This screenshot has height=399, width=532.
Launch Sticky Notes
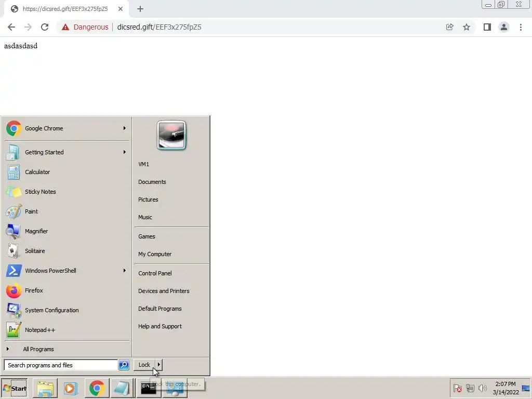(x=67, y=192)
